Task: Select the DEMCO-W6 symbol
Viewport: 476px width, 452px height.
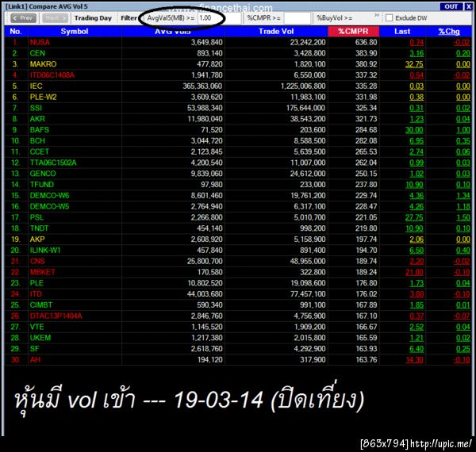Action: pos(49,195)
